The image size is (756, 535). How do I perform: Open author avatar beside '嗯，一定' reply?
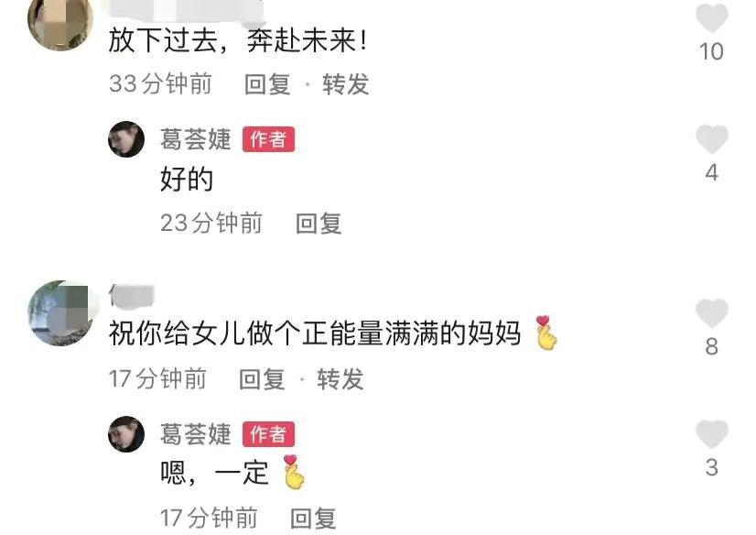[x=126, y=434]
